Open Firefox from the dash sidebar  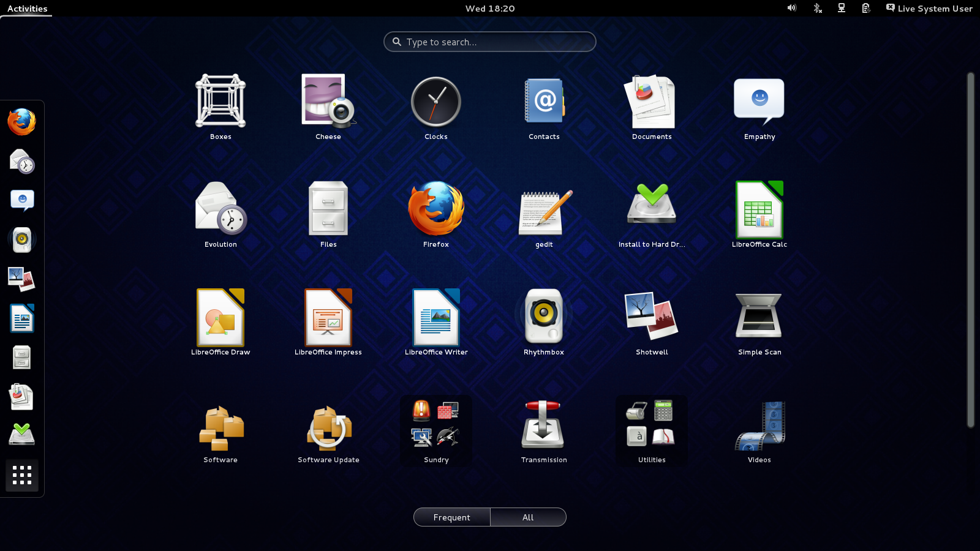point(22,122)
